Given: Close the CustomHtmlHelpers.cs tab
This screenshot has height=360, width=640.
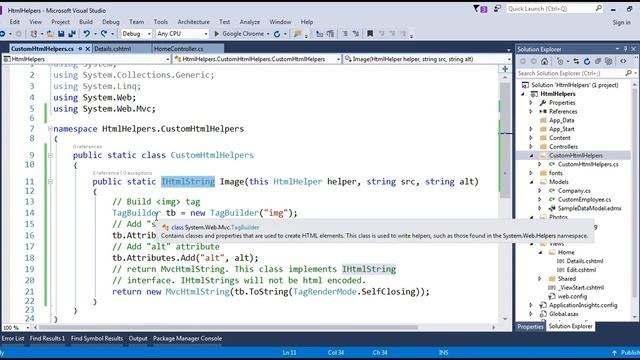Looking at the screenshot, I should 87,49.
